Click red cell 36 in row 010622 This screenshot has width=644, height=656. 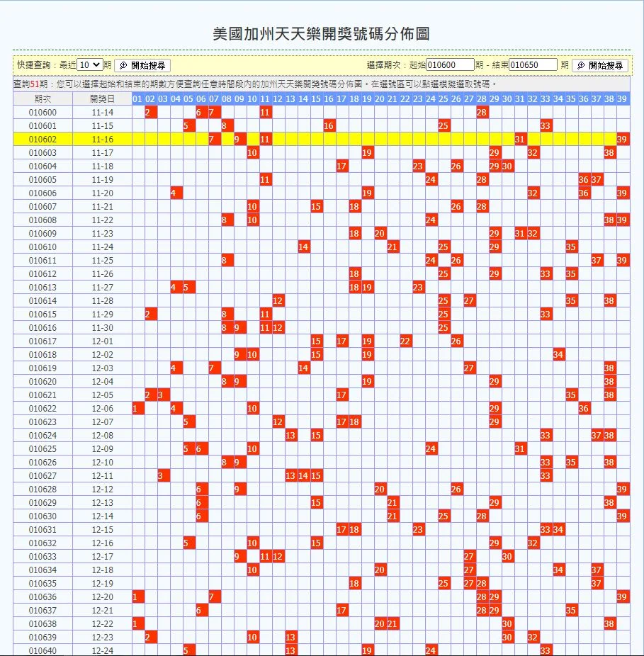pyautogui.click(x=584, y=408)
